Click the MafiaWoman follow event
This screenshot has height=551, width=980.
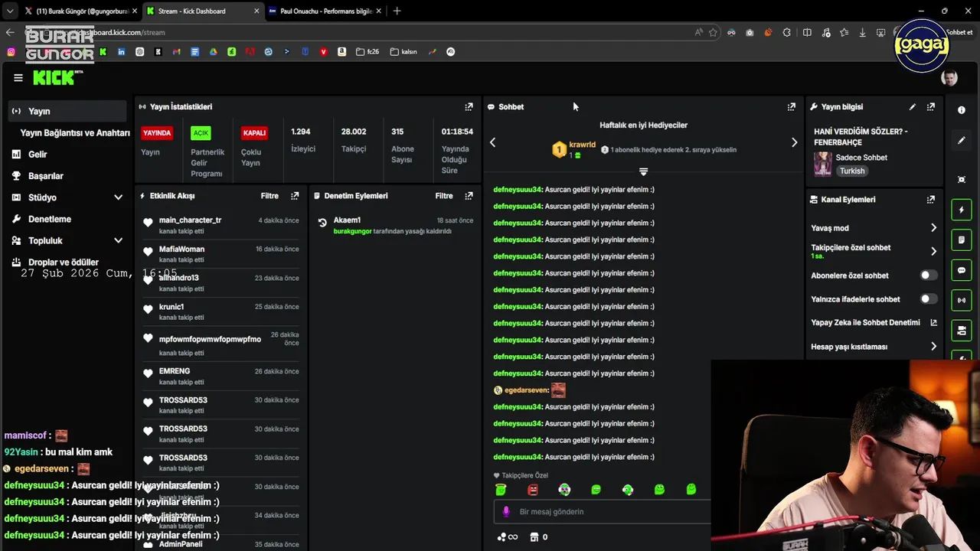(x=221, y=254)
